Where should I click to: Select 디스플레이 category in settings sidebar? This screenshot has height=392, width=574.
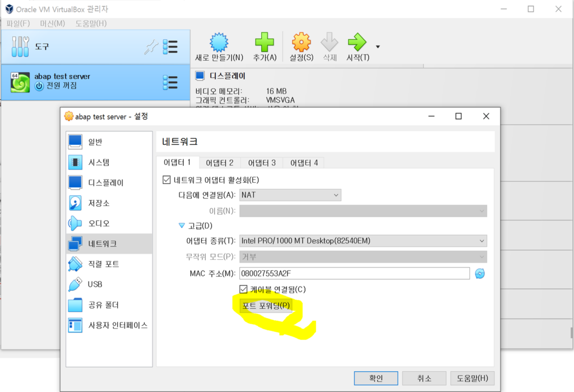(109, 182)
